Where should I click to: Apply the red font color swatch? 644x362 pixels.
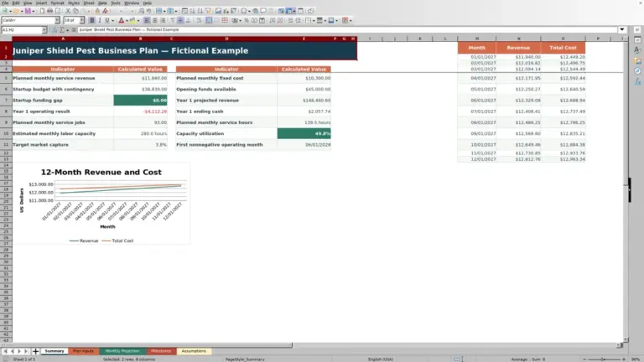click(x=121, y=20)
